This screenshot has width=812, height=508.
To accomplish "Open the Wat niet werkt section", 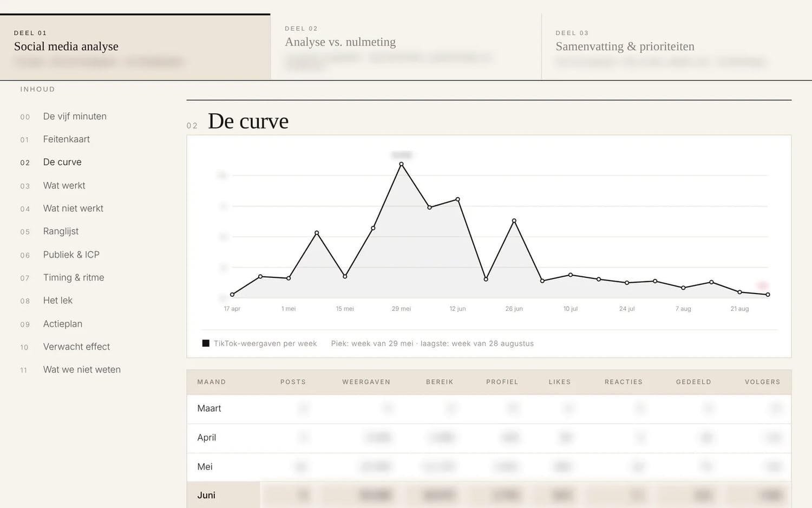I will tap(73, 209).
